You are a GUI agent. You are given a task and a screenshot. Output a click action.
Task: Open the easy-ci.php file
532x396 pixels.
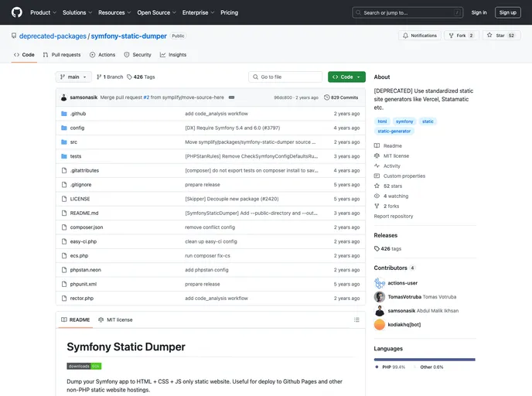[x=84, y=241]
